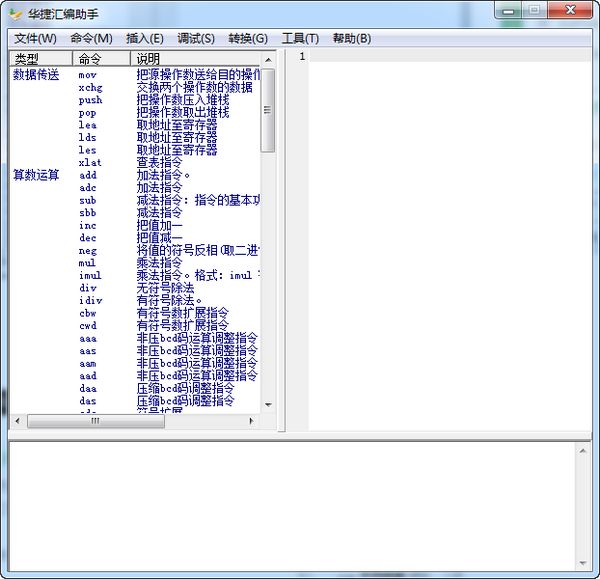Open the 插入(E) menu

tap(145, 38)
